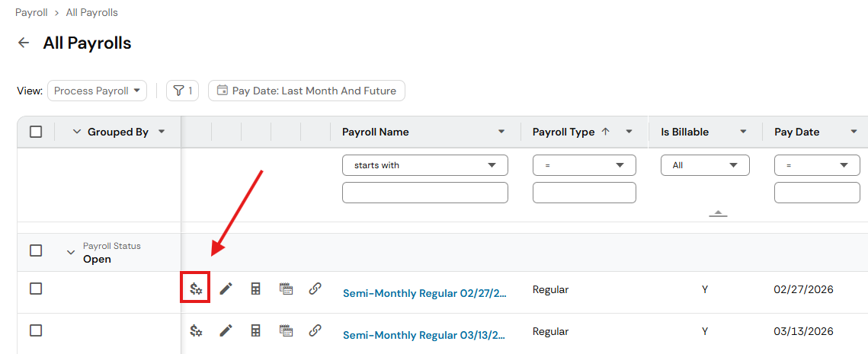Open the Process Payroll view dropdown
The height and width of the screenshot is (354, 868).
coord(98,91)
